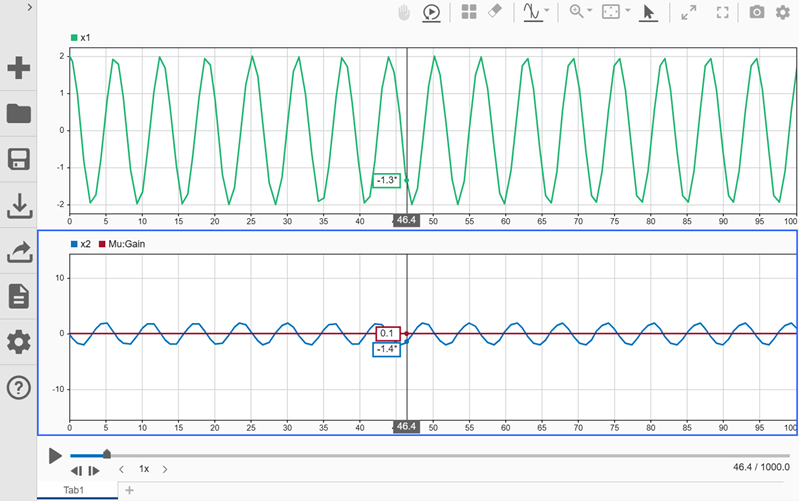Click the x2 legend label

85,244
